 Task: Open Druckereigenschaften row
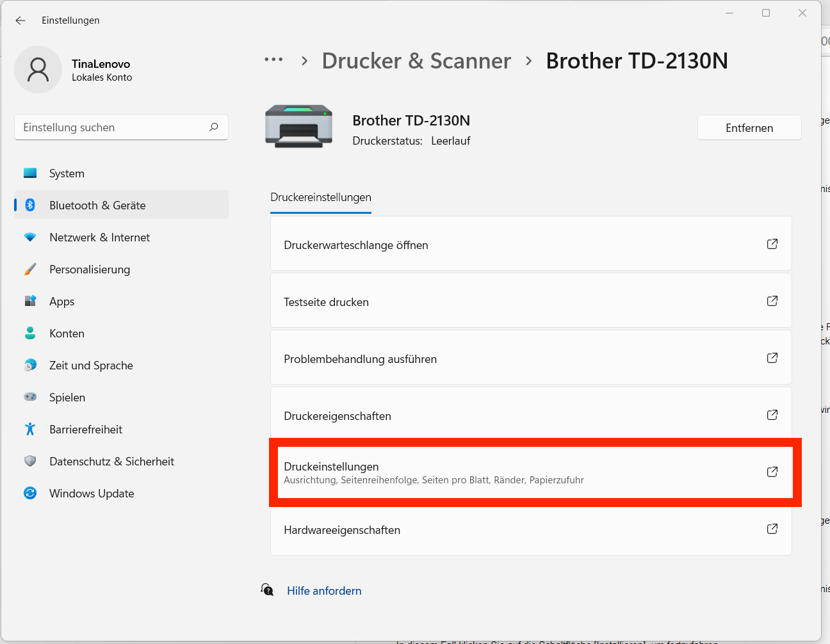tap(531, 414)
